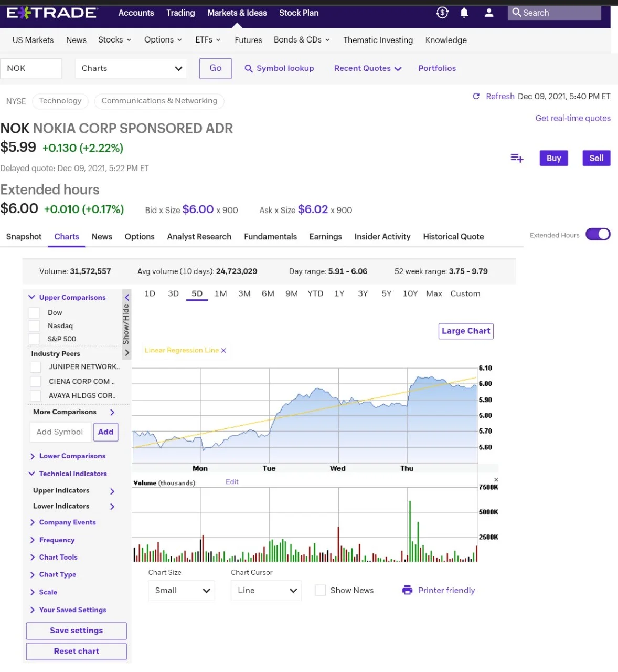
Task: Switch to the Snapshot tab
Action: pos(24,237)
